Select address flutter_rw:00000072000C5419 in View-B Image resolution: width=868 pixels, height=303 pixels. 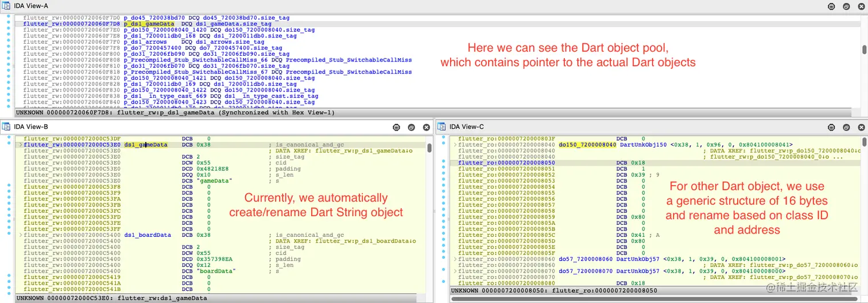coord(72,277)
